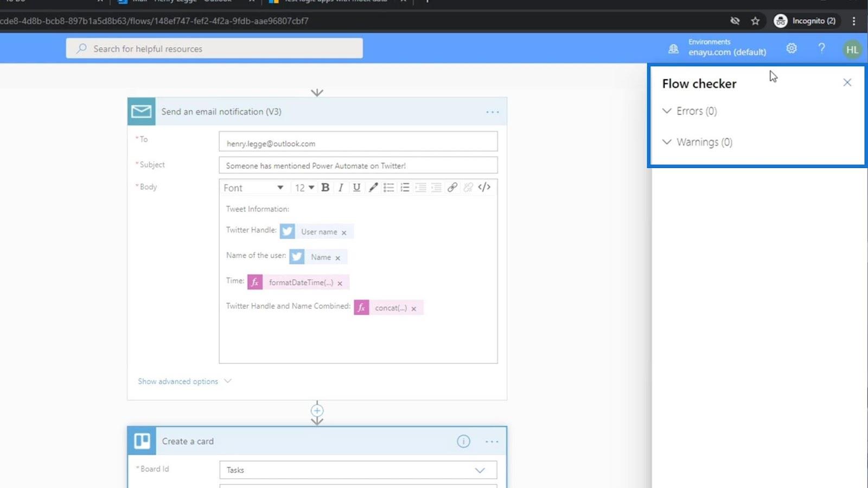Open the Environments picker
This screenshot has width=868, height=488.
(717, 48)
